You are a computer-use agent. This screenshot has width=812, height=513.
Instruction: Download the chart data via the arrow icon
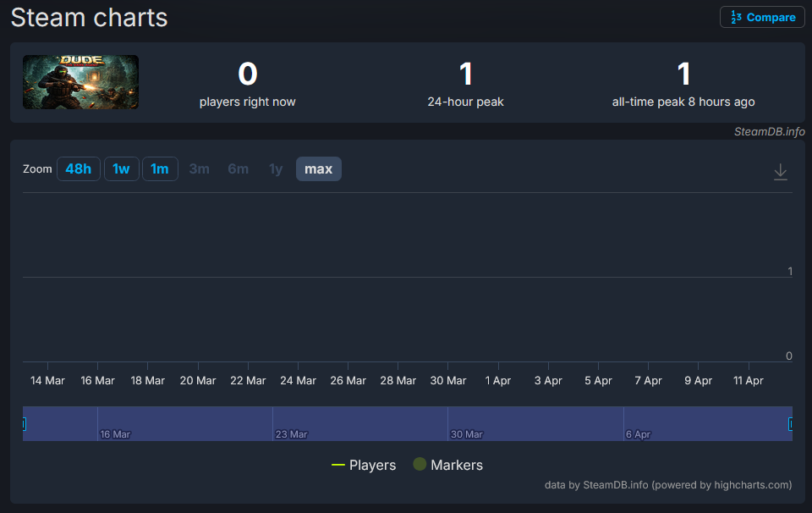(781, 172)
